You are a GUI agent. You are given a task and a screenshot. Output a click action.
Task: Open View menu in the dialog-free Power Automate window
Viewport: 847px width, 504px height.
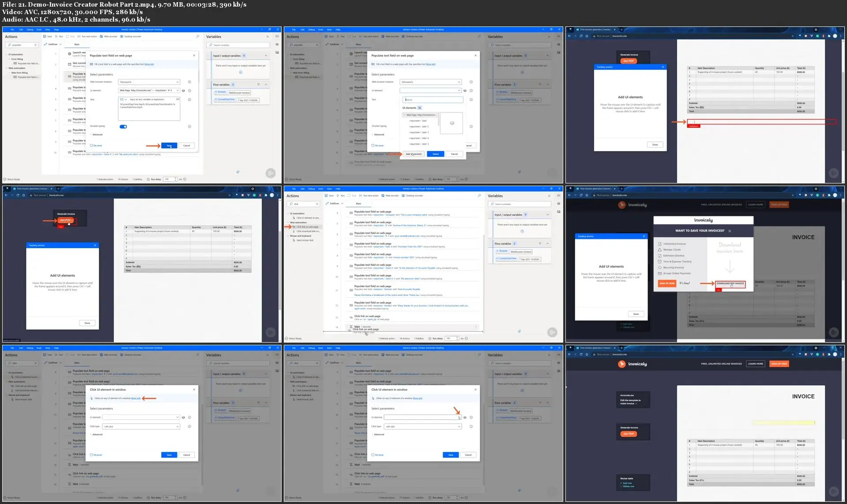coord(329,189)
